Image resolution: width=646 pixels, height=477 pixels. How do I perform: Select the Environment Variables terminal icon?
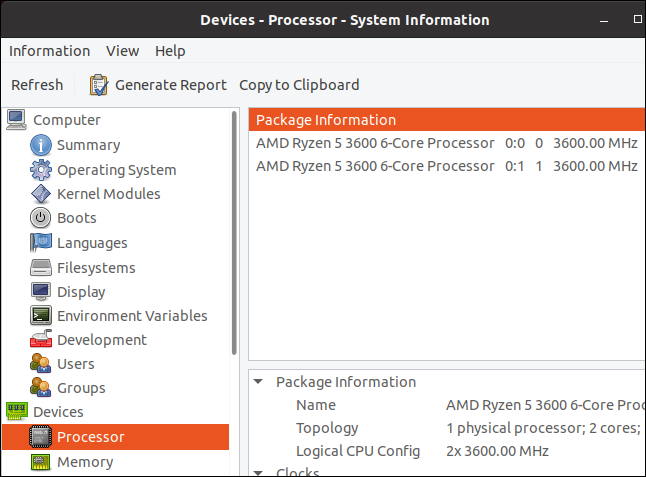[x=41, y=316]
